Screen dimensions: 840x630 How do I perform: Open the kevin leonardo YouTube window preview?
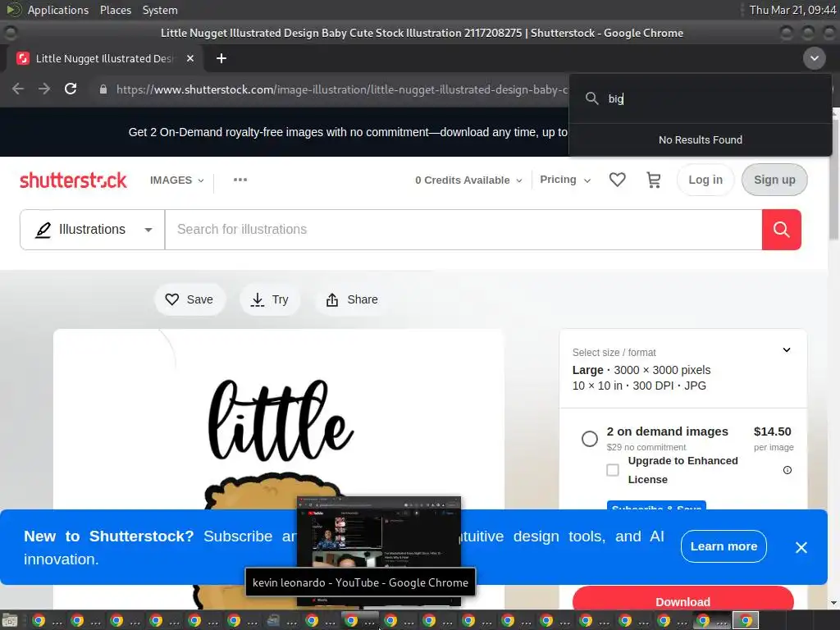(x=379, y=552)
